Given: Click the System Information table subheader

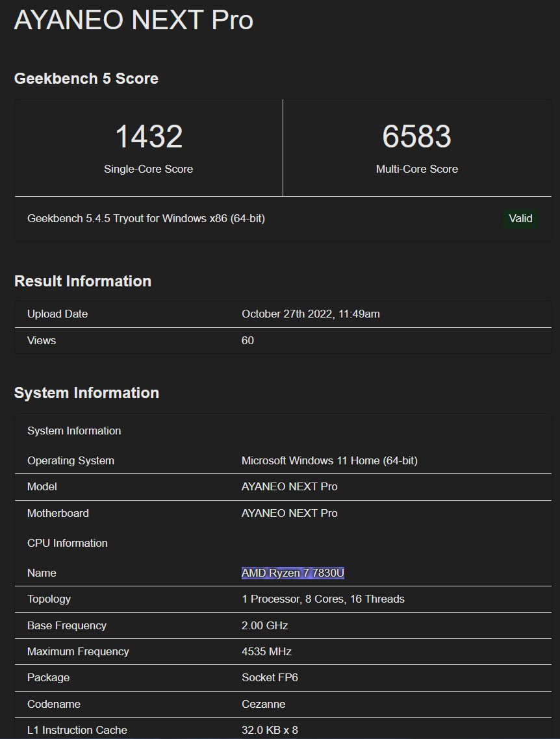Looking at the screenshot, I should click(74, 431).
